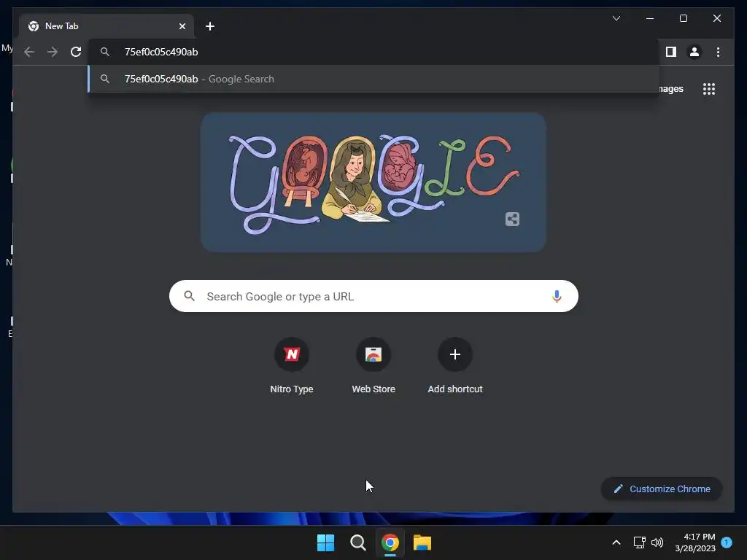Image resolution: width=747 pixels, height=560 pixels.
Task: Select the New Tab browser tab
Action: (x=107, y=26)
